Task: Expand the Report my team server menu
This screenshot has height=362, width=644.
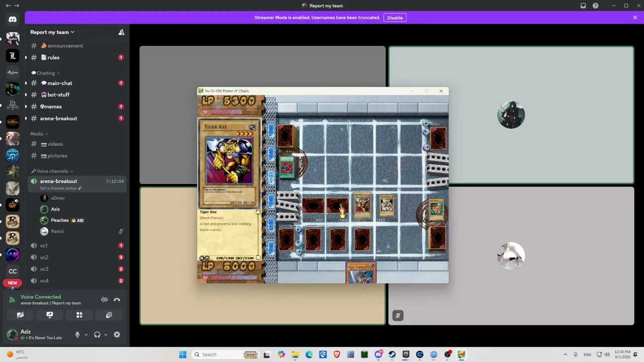Action: [x=52, y=32]
